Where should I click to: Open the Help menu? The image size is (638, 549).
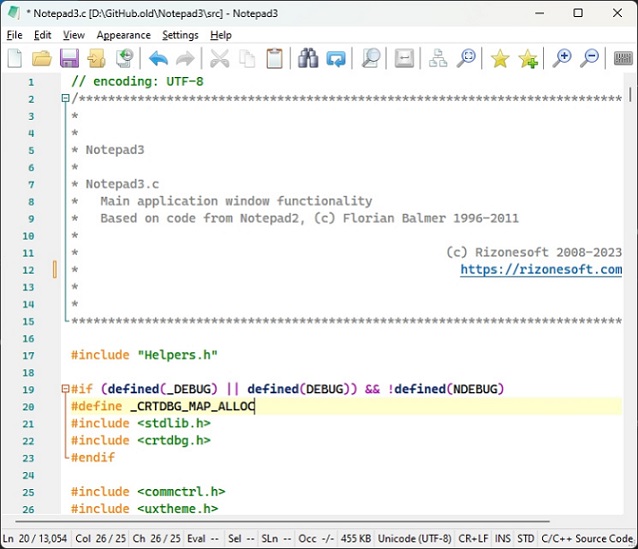pos(221,35)
